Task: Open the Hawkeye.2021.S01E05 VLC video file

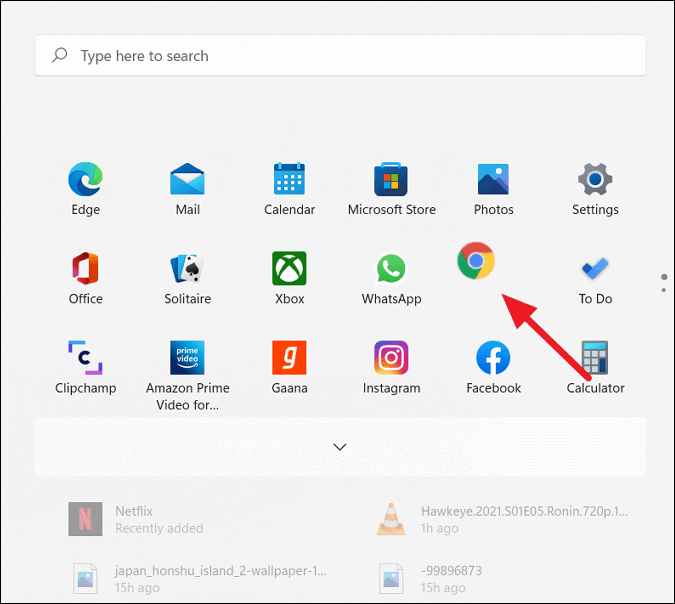Action: pos(502,519)
